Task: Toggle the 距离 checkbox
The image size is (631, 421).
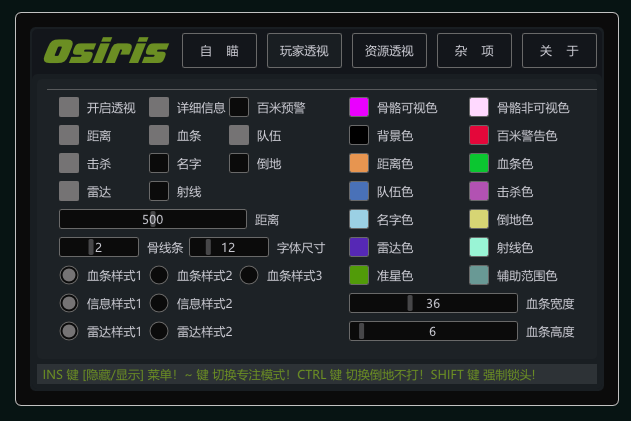Action: [69, 135]
